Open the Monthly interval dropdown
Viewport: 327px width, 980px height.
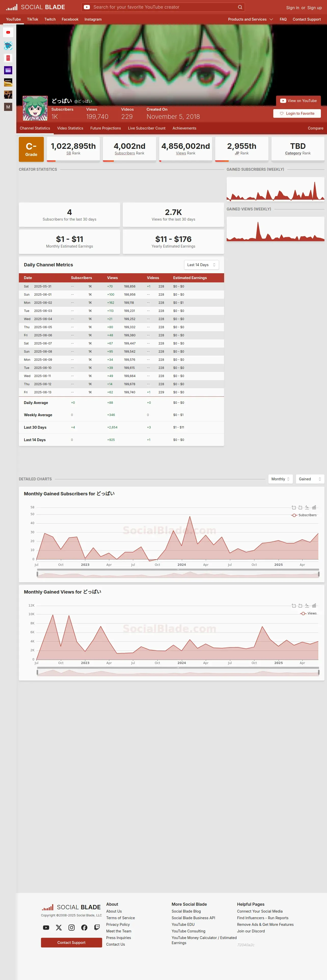coord(281,479)
